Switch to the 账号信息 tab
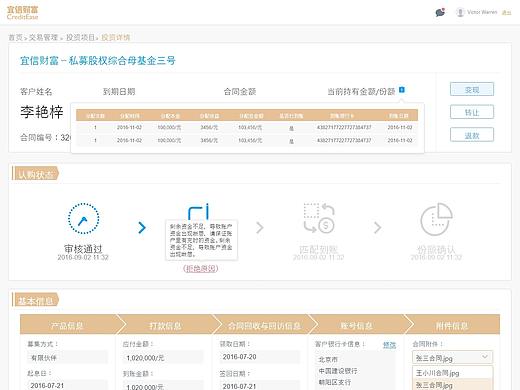 coord(357,325)
